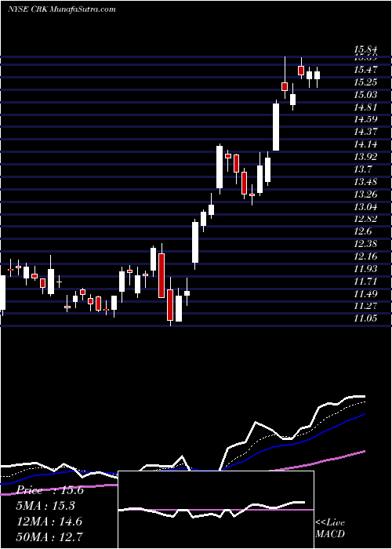
Task: Select the 13.7 price axis label
Action: [x=362, y=169]
